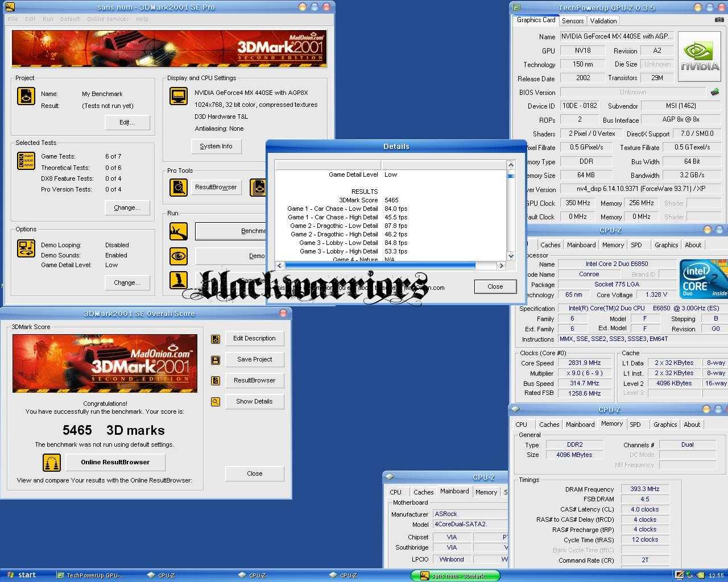Switch to the Sensors tab in GPU-Z
The image size is (728, 582).
573,20
